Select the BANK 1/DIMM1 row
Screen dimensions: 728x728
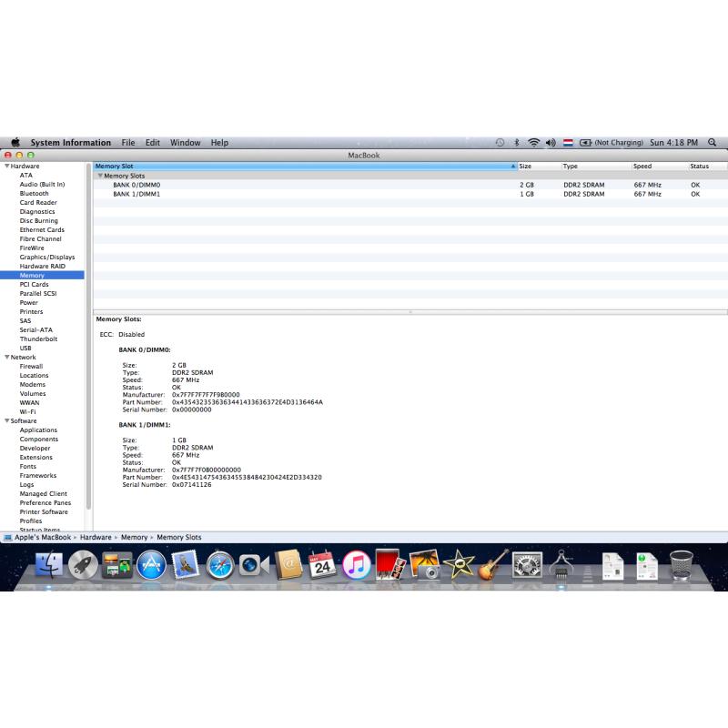[x=410, y=194]
